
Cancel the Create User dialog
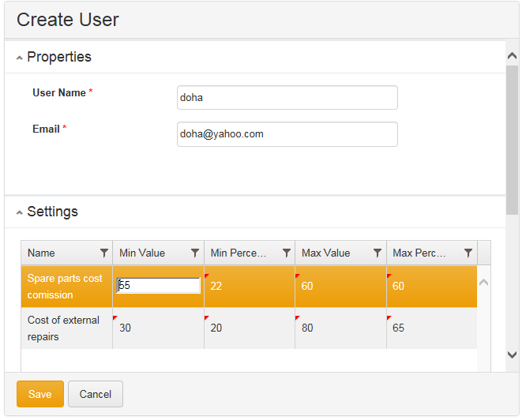[96, 394]
